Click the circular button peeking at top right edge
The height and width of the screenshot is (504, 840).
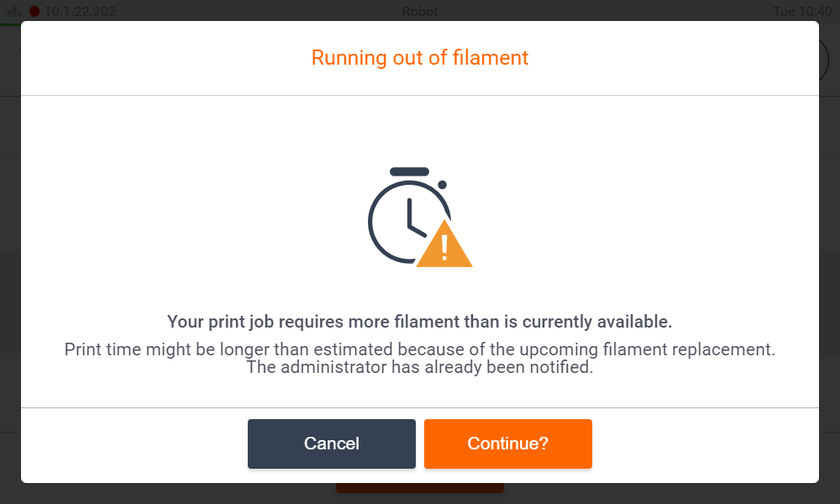(824, 59)
